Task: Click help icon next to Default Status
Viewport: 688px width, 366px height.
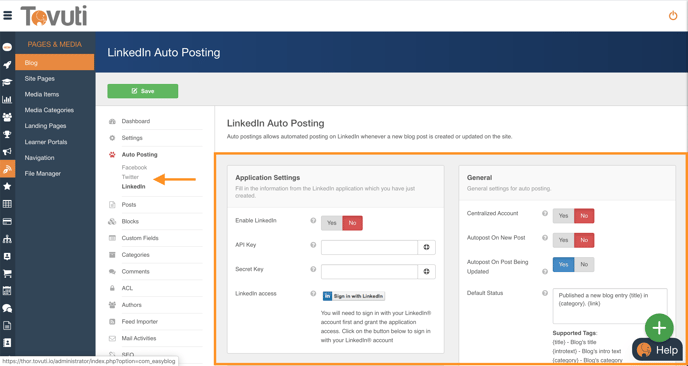Action: tap(545, 293)
